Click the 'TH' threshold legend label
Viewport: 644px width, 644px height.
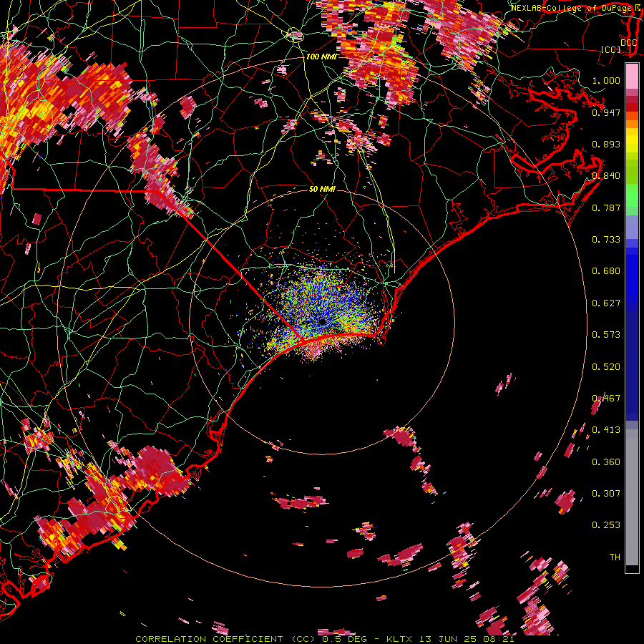[615, 557]
